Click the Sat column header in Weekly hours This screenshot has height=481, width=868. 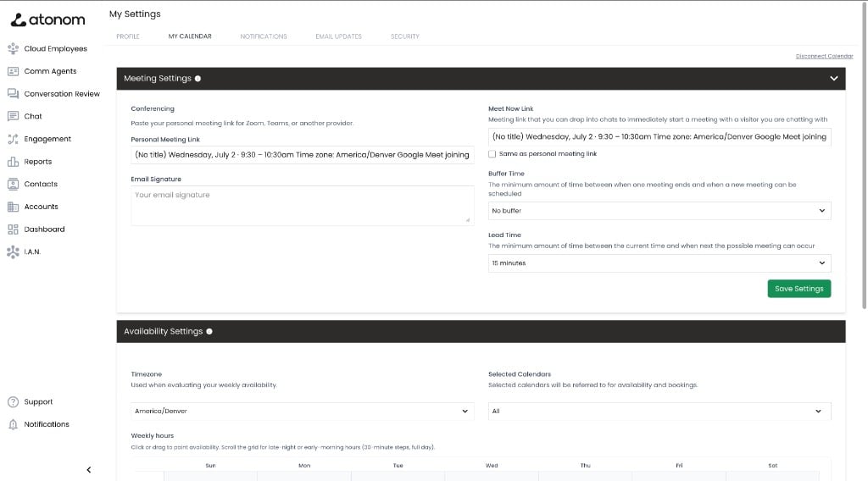tap(773, 466)
